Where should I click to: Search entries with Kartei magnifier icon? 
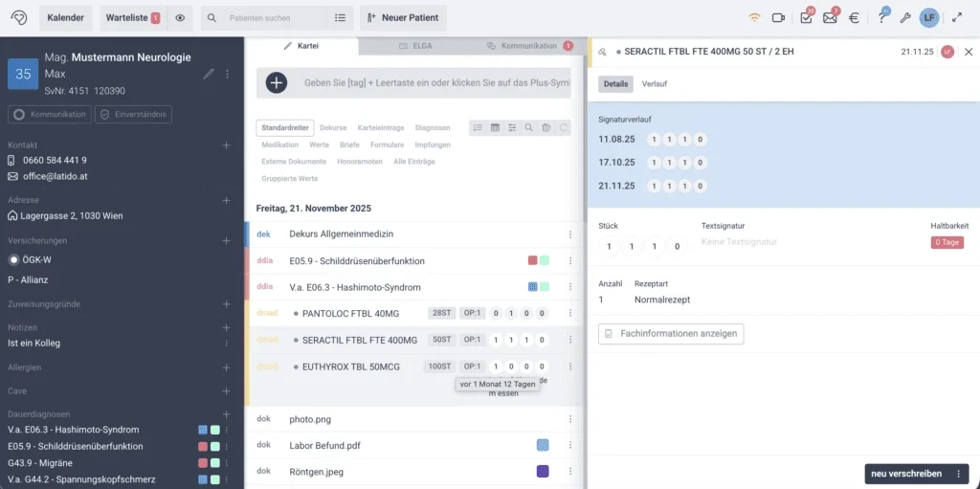(528, 127)
